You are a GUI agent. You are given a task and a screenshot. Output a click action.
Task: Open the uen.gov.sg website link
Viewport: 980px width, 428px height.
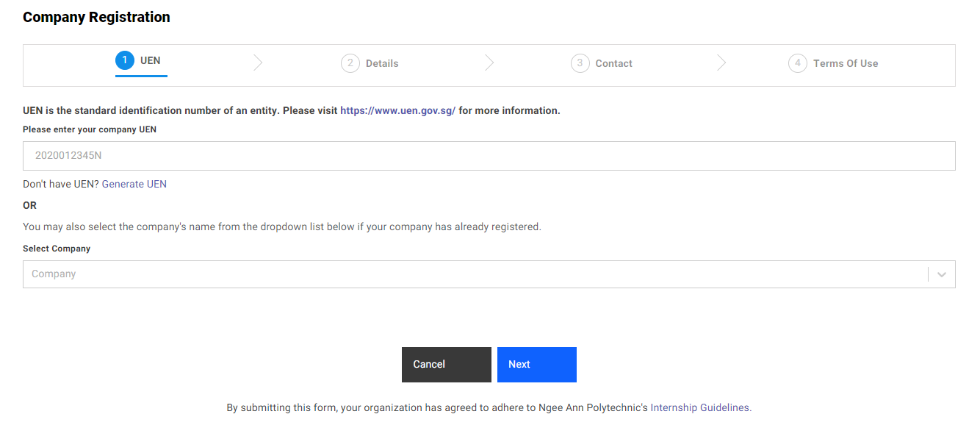tap(397, 110)
